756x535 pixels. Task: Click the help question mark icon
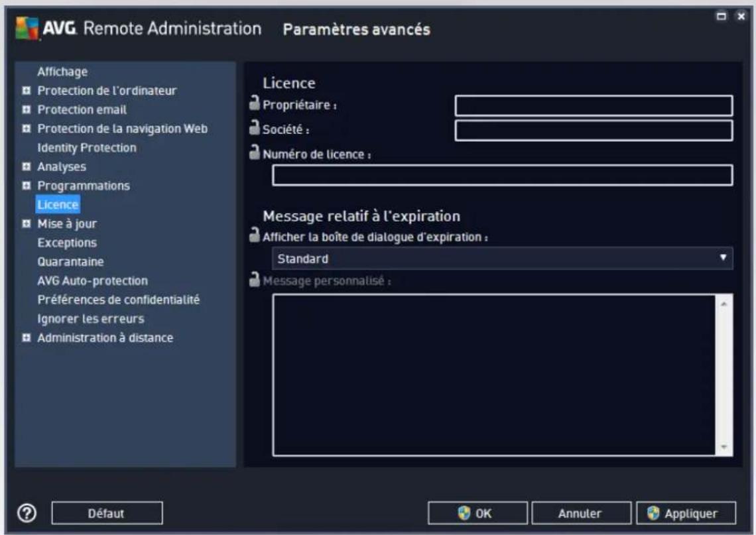[27, 513]
